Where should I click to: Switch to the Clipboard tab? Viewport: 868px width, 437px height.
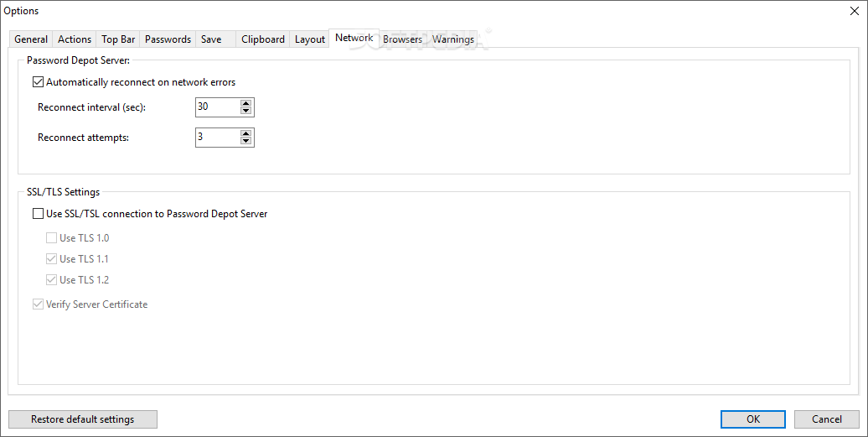[263, 39]
